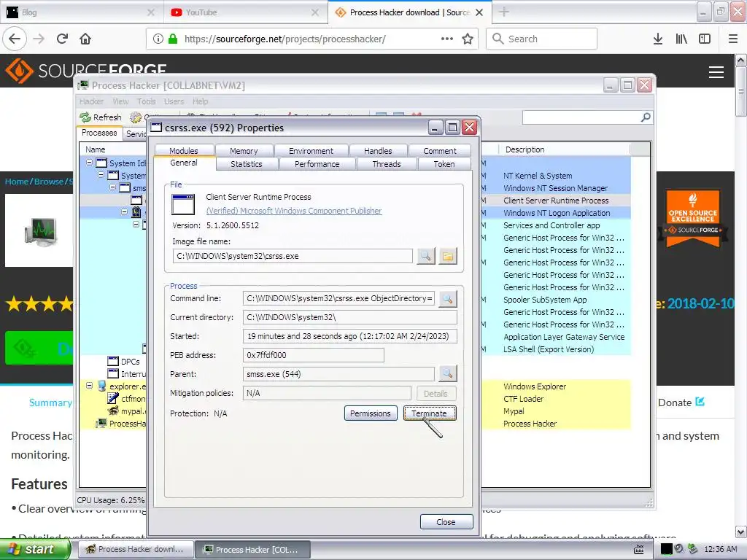Open browser downloads arrow icon

(x=658, y=39)
